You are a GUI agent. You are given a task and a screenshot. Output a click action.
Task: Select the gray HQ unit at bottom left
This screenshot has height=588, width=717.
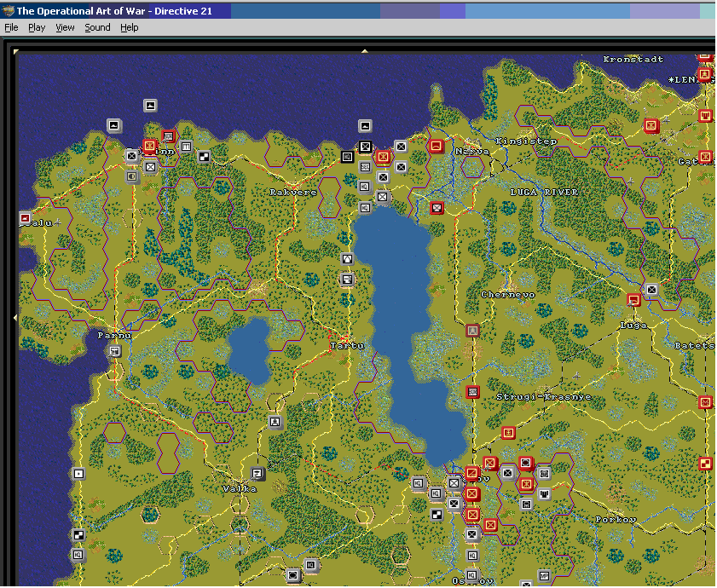78,555
